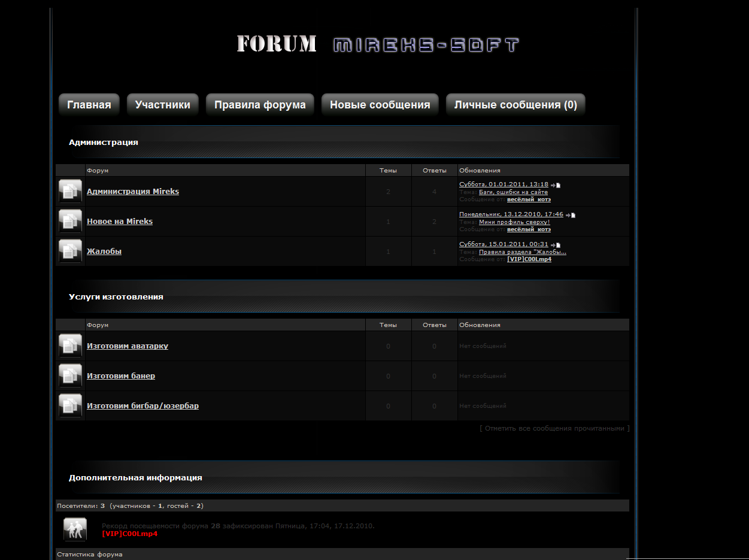Screen dimensions: 749x560
Task: Click date link Суббота, 01.01.2011, 13:18
Action: (504, 184)
